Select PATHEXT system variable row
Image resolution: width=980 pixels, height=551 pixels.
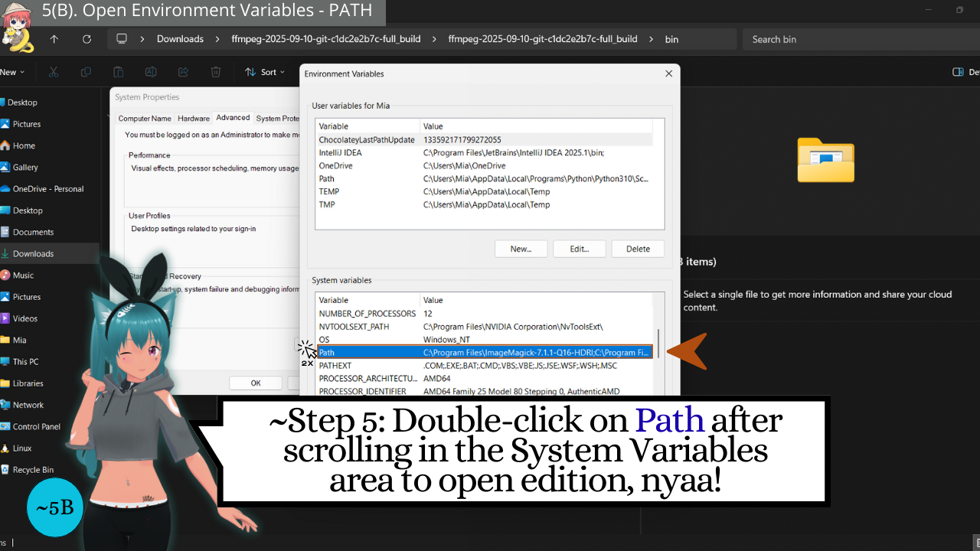(x=484, y=365)
